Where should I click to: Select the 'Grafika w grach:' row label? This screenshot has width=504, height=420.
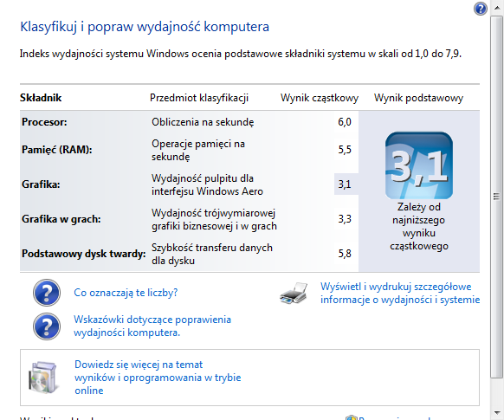(x=61, y=219)
